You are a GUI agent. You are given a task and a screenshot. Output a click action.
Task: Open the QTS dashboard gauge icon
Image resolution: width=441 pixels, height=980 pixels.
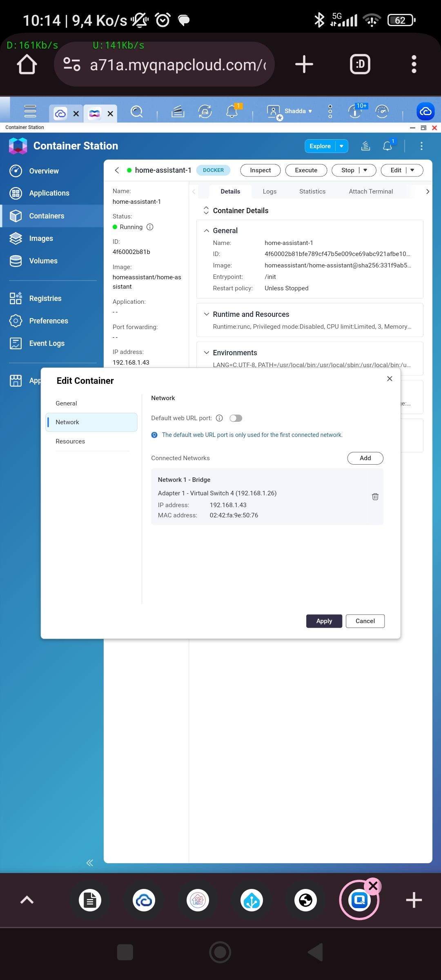[x=382, y=111]
